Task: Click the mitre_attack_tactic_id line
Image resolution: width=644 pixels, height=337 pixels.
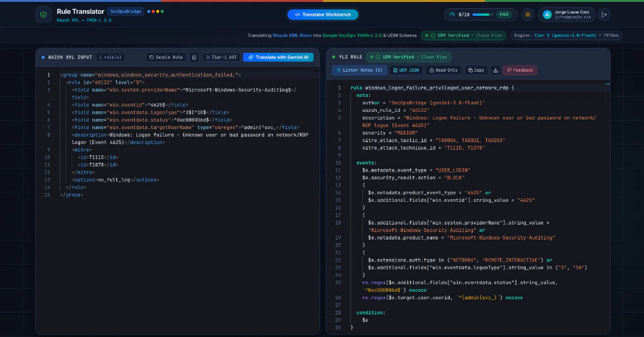Action: coord(434,140)
